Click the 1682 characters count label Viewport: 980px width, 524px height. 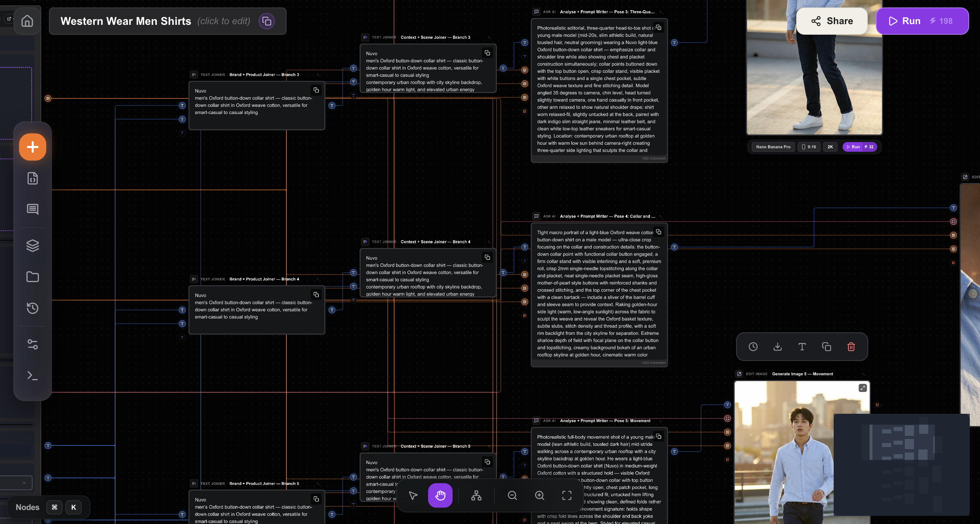click(653, 158)
